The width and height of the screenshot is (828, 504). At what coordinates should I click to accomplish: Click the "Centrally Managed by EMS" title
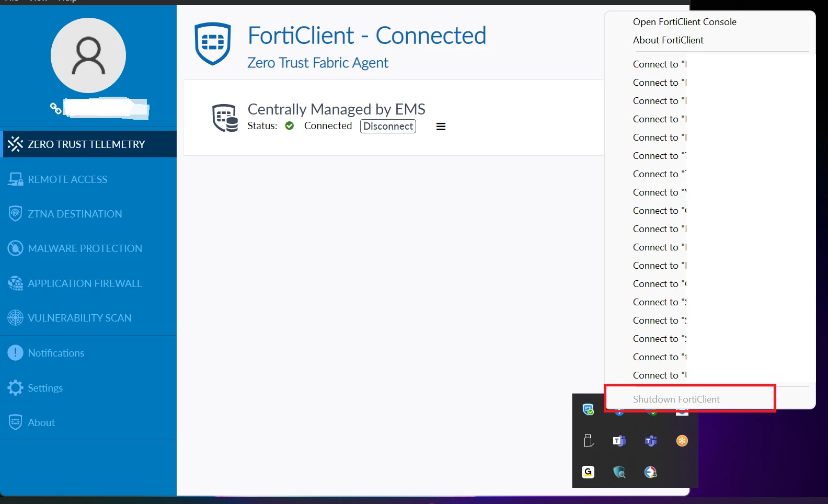coord(336,109)
